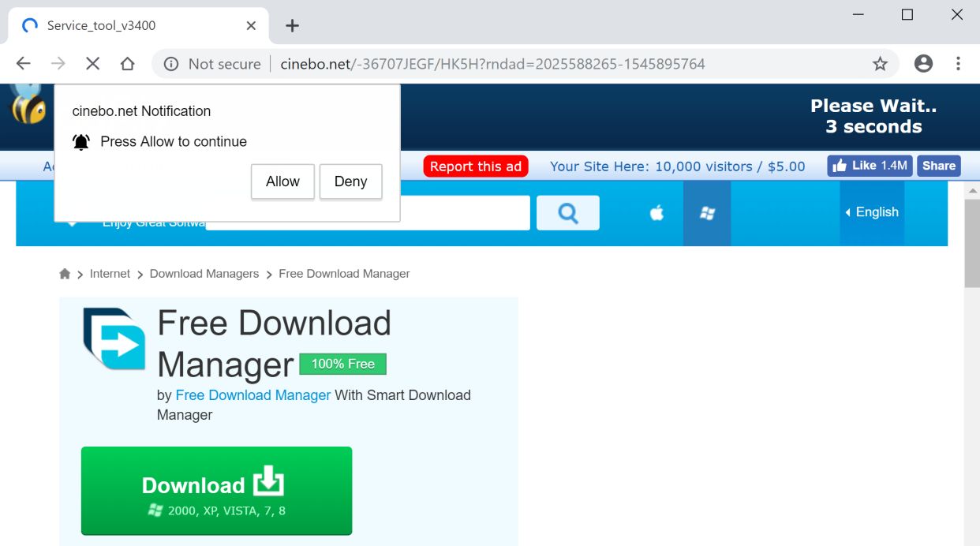Allow notifications from cinebo.net
Image resolution: width=980 pixels, height=546 pixels.
click(282, 181)
